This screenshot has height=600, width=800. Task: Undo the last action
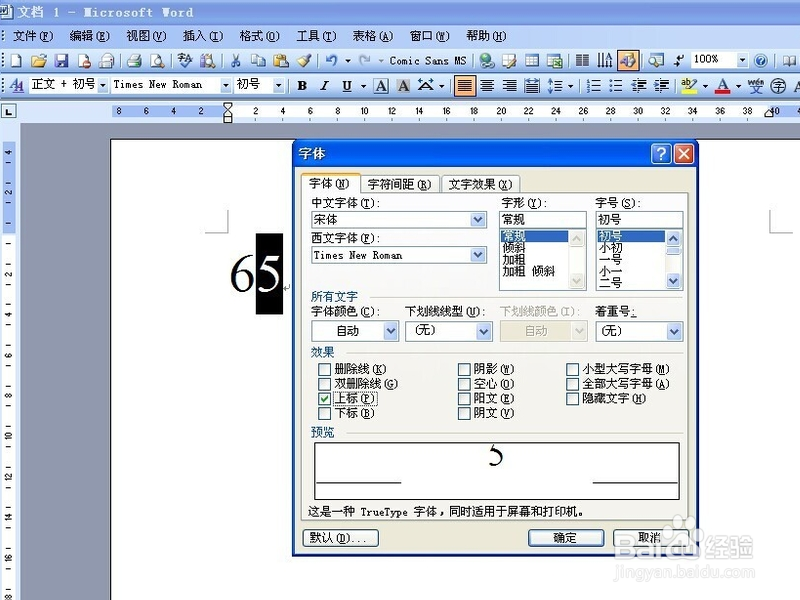331,61
